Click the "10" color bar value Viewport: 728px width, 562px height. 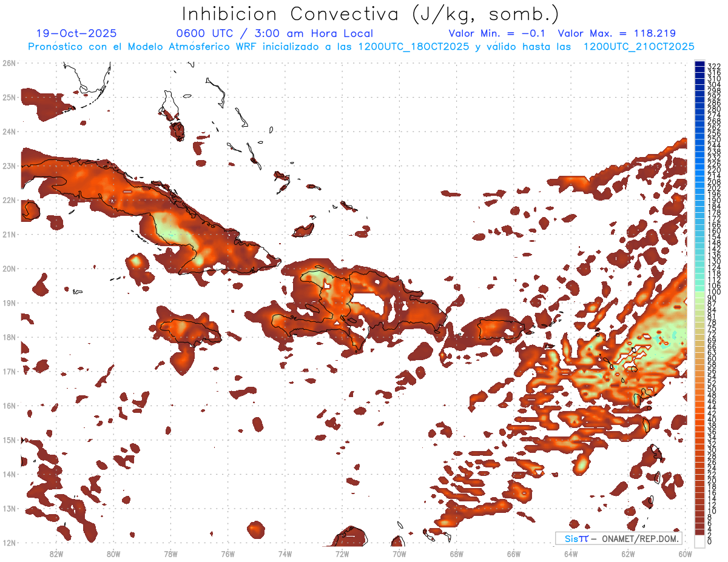point(712,511)
